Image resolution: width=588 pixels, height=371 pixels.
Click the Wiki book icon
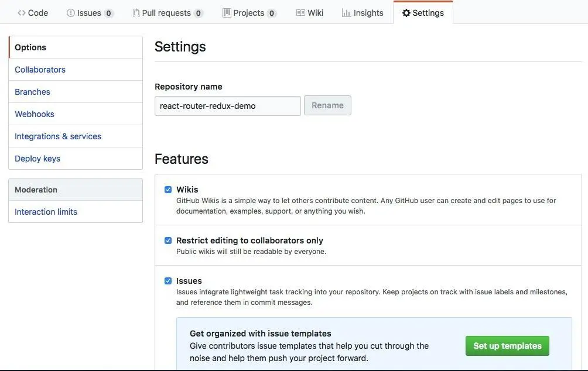[x=300, y=13]
